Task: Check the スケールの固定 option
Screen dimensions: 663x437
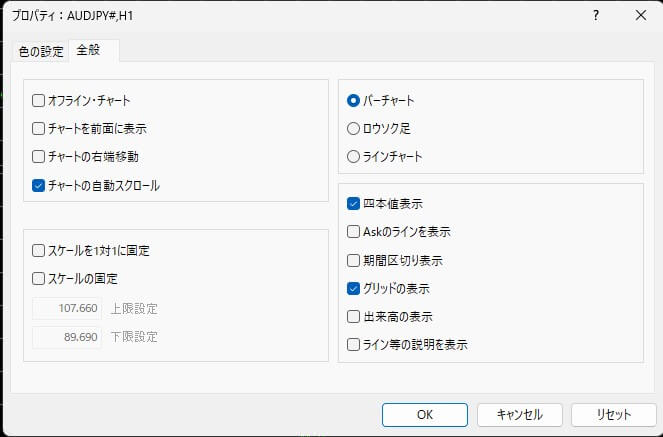Action: coord(39,278)
